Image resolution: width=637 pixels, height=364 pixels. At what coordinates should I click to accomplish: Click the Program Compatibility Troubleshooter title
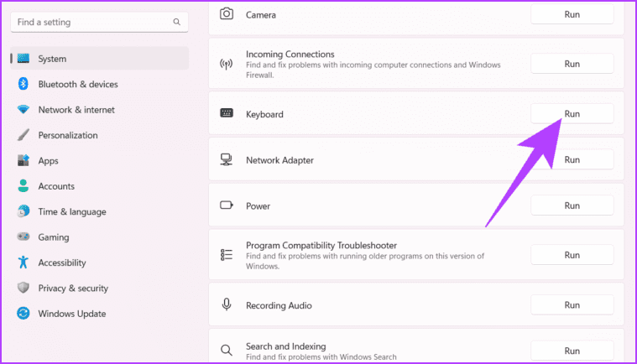321,245
